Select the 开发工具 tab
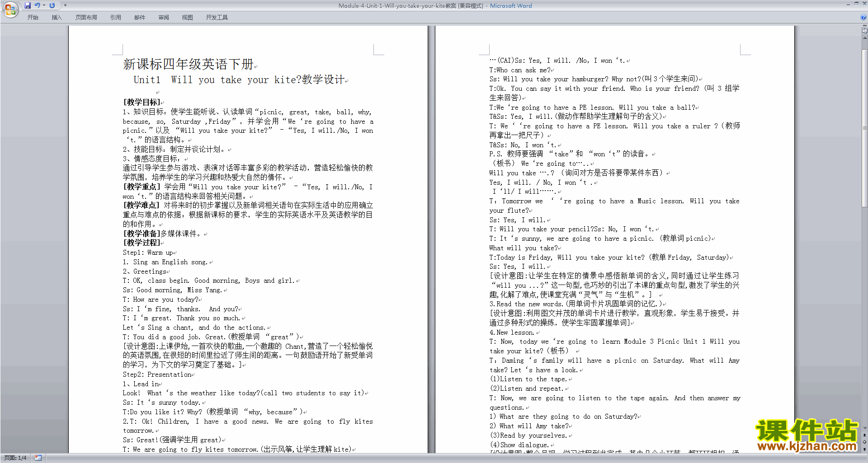This screenshot has height=463, width=868. 217,18
